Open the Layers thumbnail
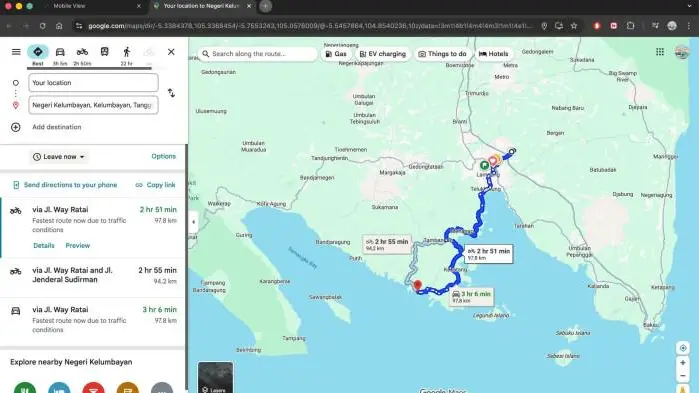699x393 pixels. (x=215, y=377)
